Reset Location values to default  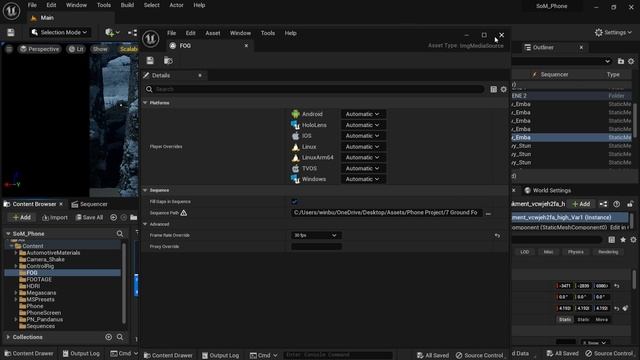617,286
